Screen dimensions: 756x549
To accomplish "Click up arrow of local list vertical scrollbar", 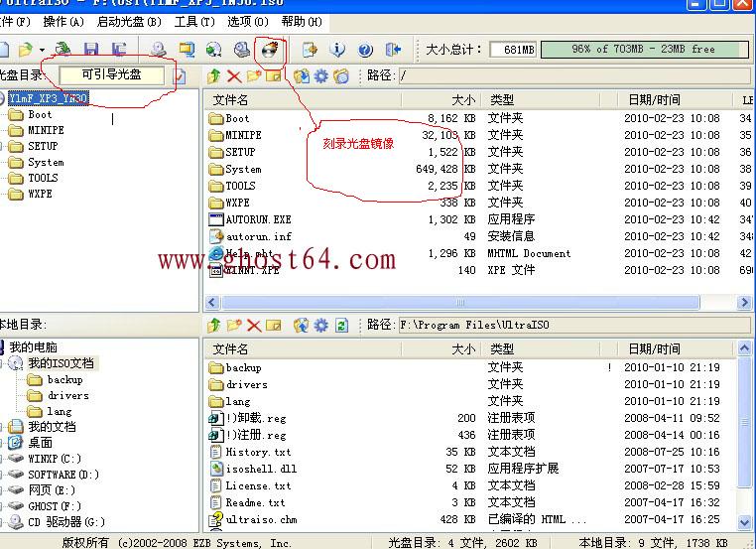I will click(744, 348).
